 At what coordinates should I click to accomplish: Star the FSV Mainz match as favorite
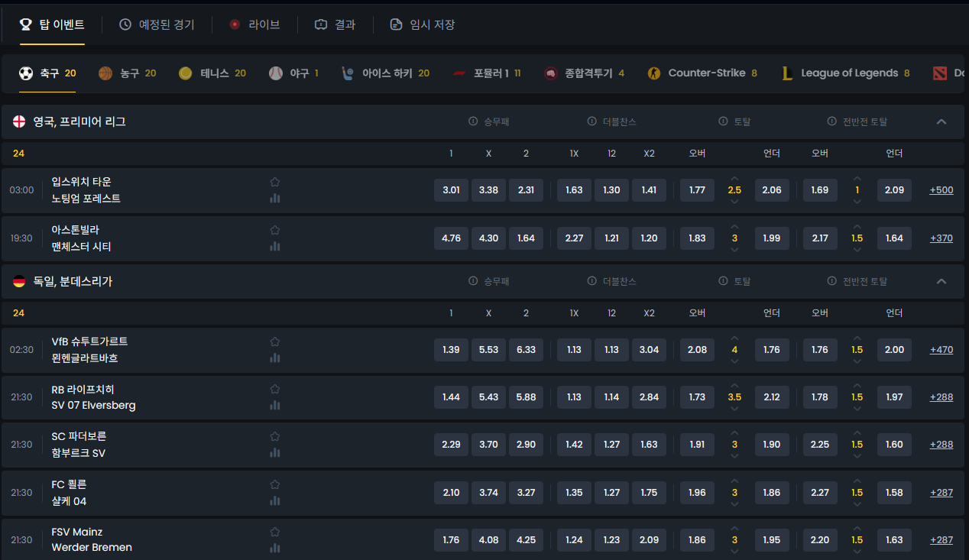275,532
